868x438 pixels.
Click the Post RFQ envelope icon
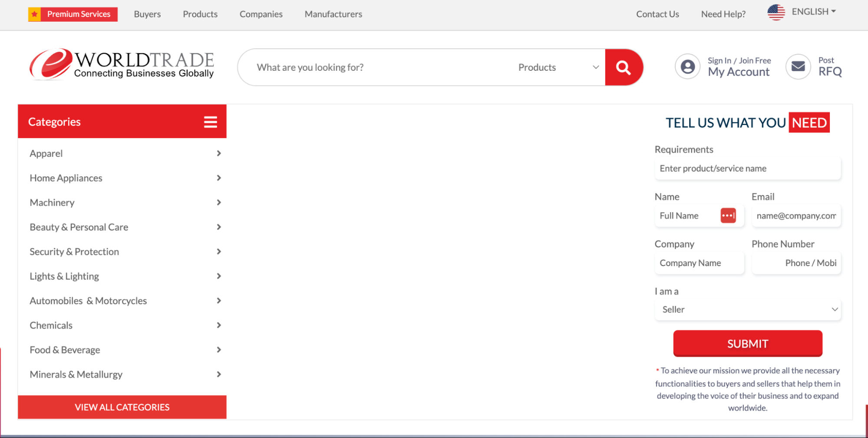click(x=798, y=67)
